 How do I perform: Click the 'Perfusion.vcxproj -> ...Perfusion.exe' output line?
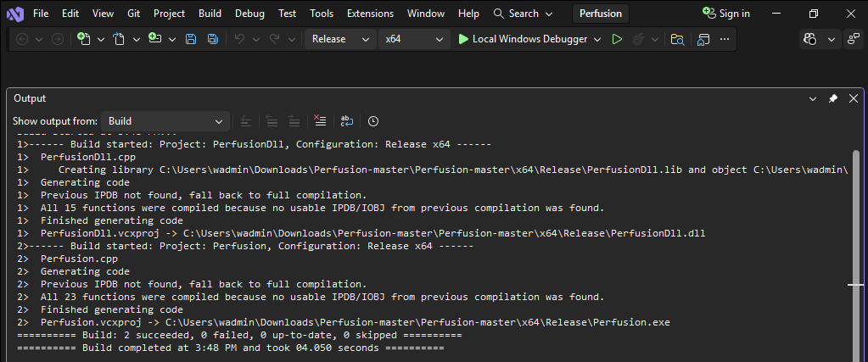point(344,322)
